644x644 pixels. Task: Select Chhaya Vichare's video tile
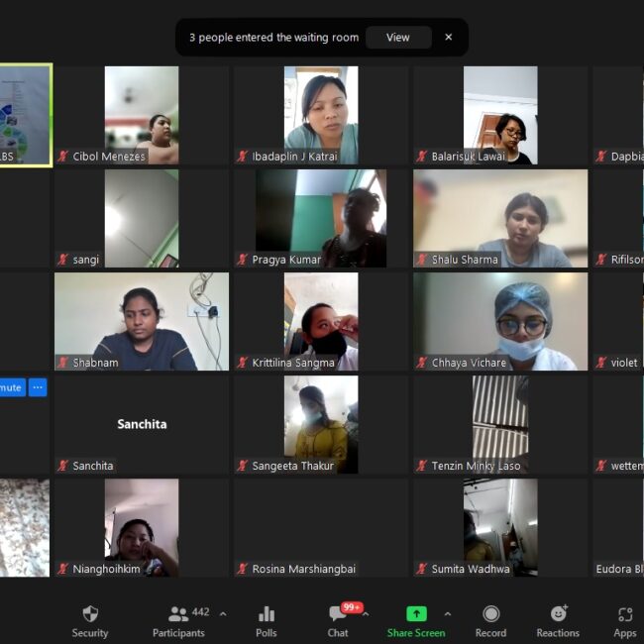(499, 321)
